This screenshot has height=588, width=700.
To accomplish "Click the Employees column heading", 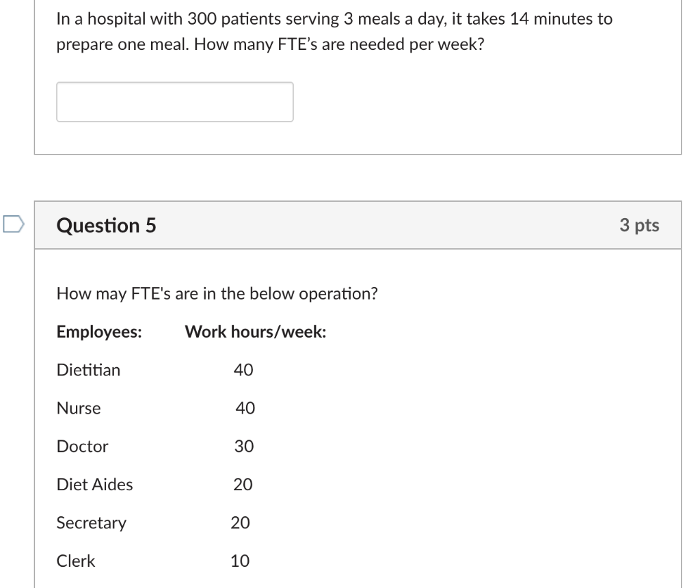I will [x=99, y=332].
